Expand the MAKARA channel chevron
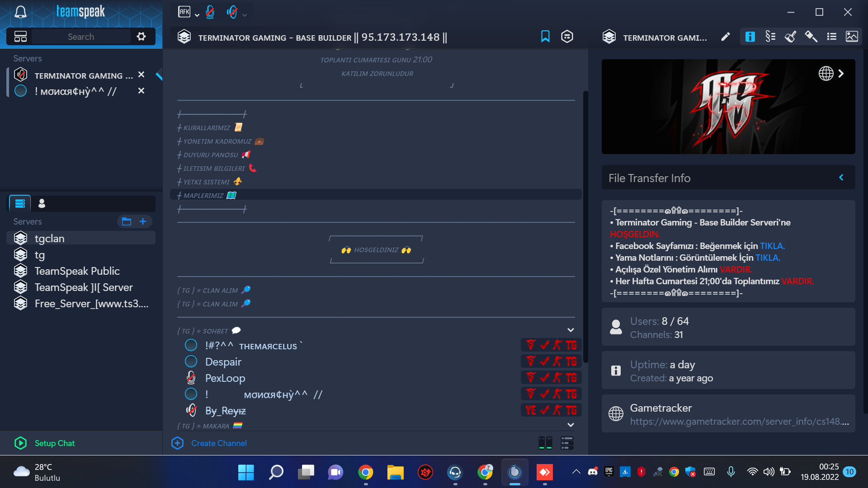Screen dimensions: 868x488 coord(571,425)
